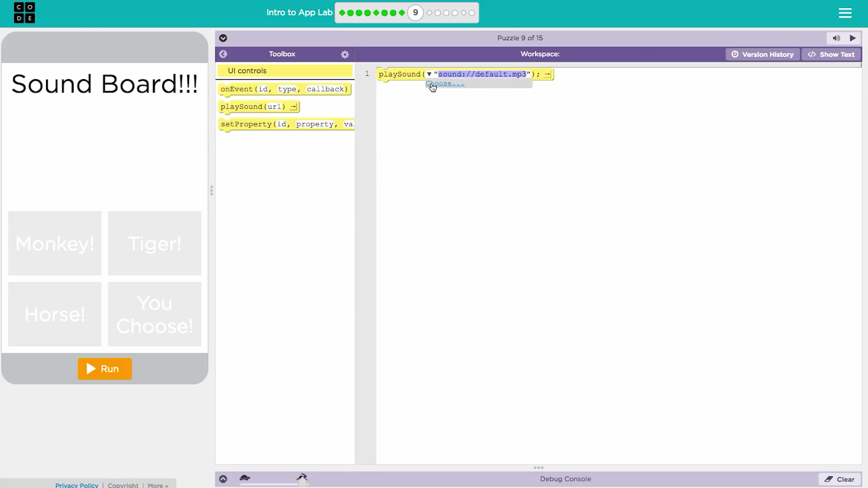The width and height of the screenshot is (868, 488).
Task: Click the Code.org logo icon
Action: pos(24,12)
